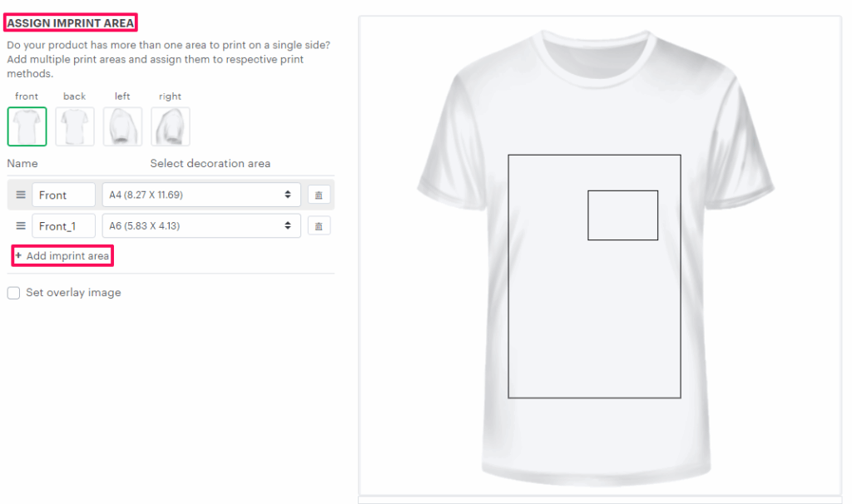Open the A6 (5.83 X 4.13) decoration dropdown
The width and height of the screenshot is (852, 504).
201,226
